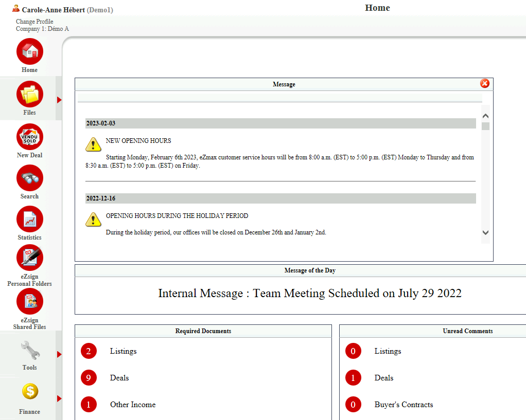Open the Search binoculars icon
526x420 pixels.
[x=30, y=178]
